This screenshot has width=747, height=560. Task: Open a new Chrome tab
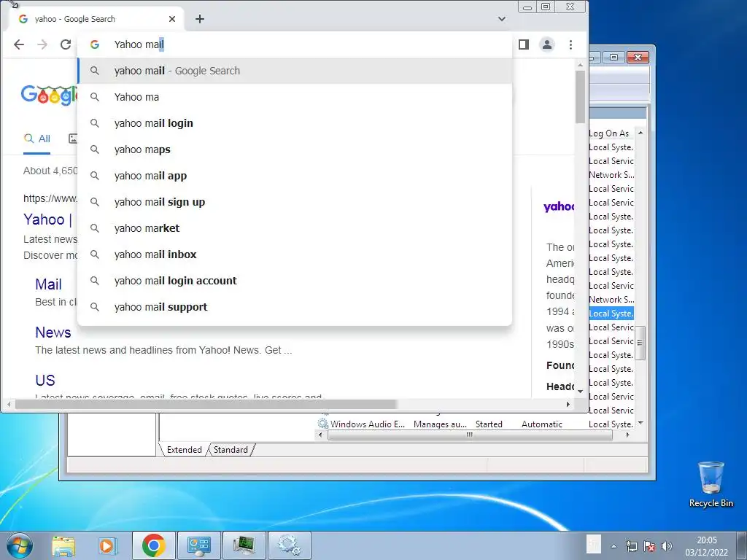(x=200, y=19)
